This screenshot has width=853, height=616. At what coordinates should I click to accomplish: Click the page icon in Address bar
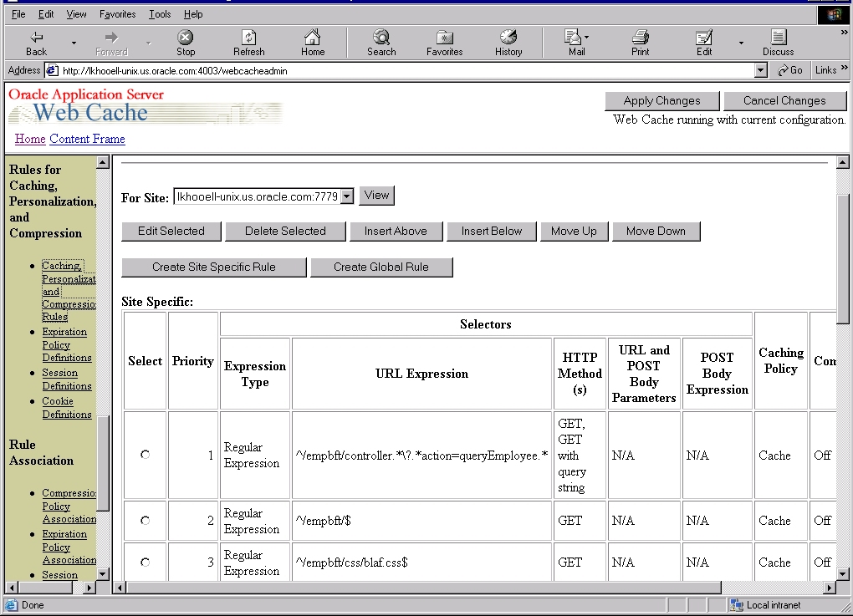[x=52, y=70]
